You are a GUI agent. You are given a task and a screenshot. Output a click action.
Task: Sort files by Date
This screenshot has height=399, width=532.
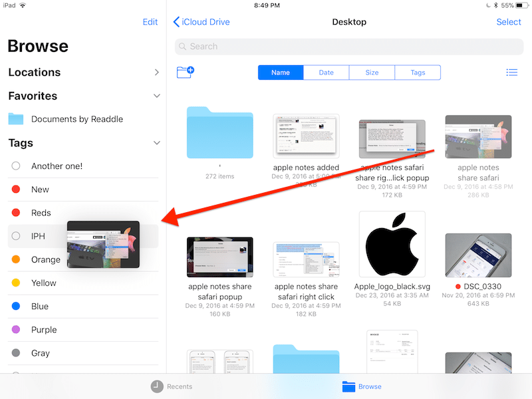[x=326, y=72]
